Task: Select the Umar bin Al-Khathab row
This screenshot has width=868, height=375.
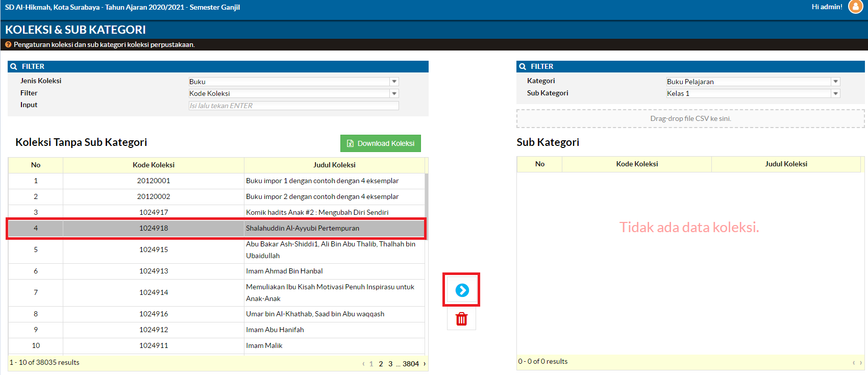Action: click(x=216, y=314)
